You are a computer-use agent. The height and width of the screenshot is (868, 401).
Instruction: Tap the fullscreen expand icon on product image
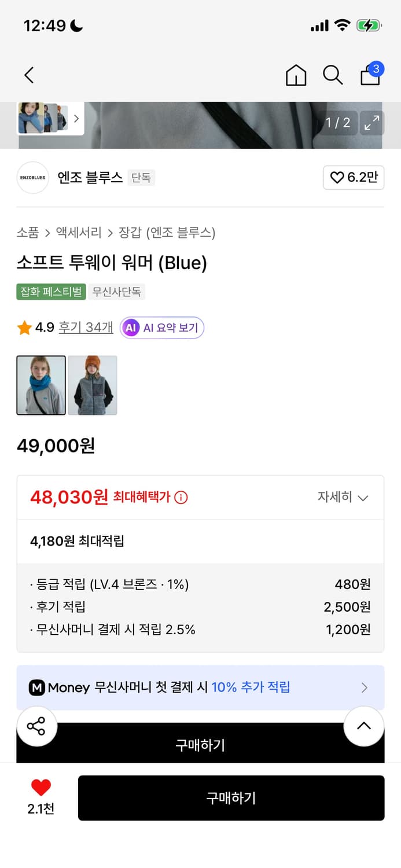[x=372, y=123]
